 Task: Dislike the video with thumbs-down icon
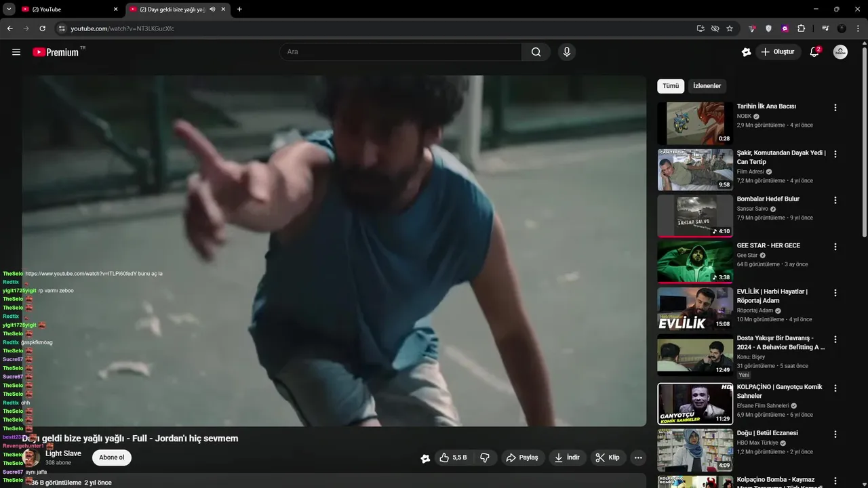coord(485,457)
